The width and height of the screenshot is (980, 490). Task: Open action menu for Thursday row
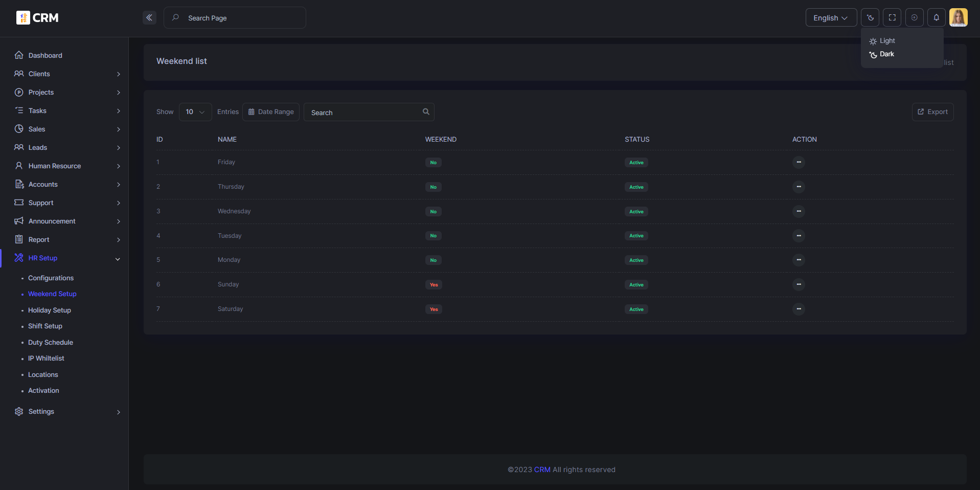pos(799,187)
